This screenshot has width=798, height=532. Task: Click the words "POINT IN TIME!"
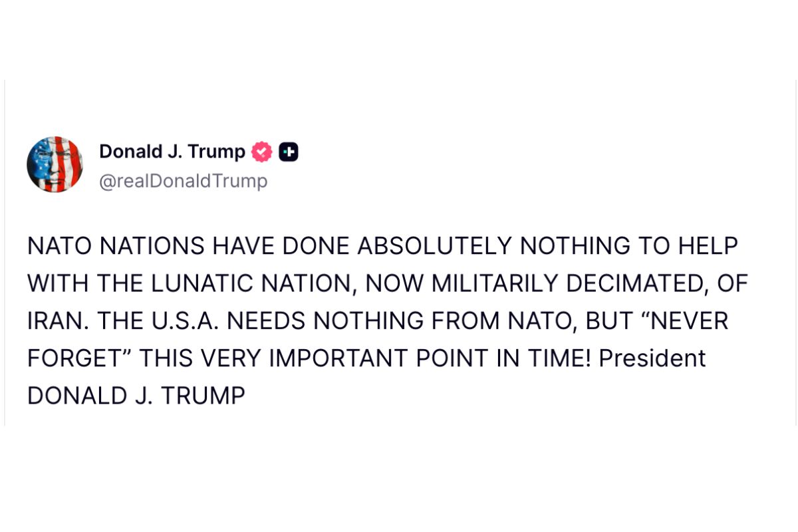tap(503, 358)
